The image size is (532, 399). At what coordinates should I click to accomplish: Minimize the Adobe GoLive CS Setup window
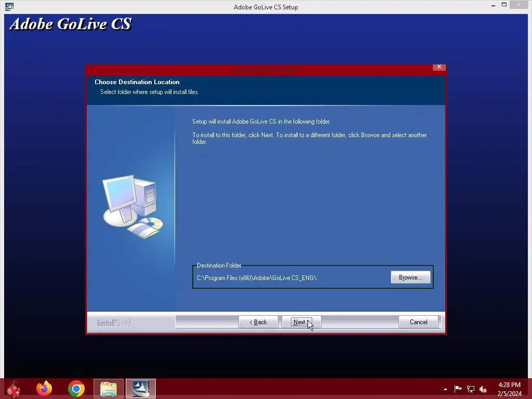tap(493, 5)
